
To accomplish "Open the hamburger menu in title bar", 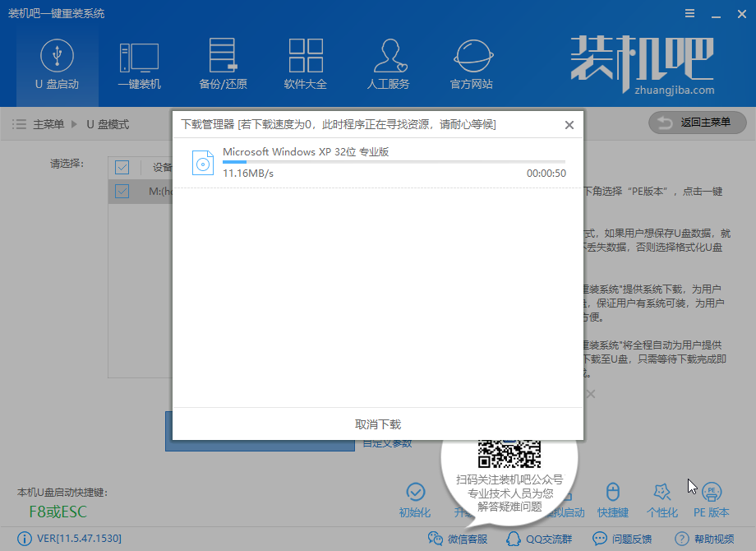I will (x=666, y=14).
